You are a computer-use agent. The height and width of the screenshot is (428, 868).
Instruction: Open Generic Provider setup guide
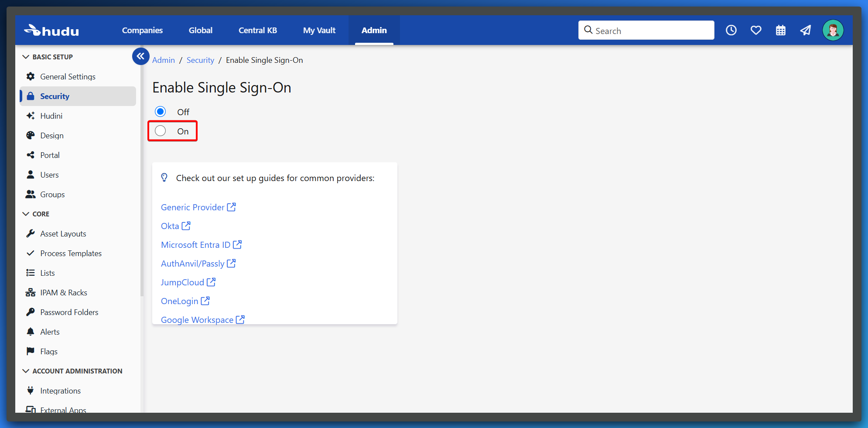click(198, 207)
